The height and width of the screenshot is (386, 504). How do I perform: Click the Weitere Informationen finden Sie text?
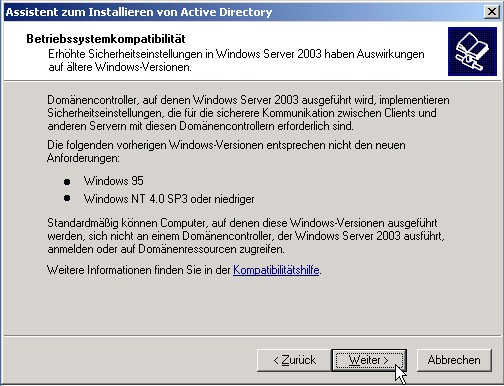[x=139, y=270]
